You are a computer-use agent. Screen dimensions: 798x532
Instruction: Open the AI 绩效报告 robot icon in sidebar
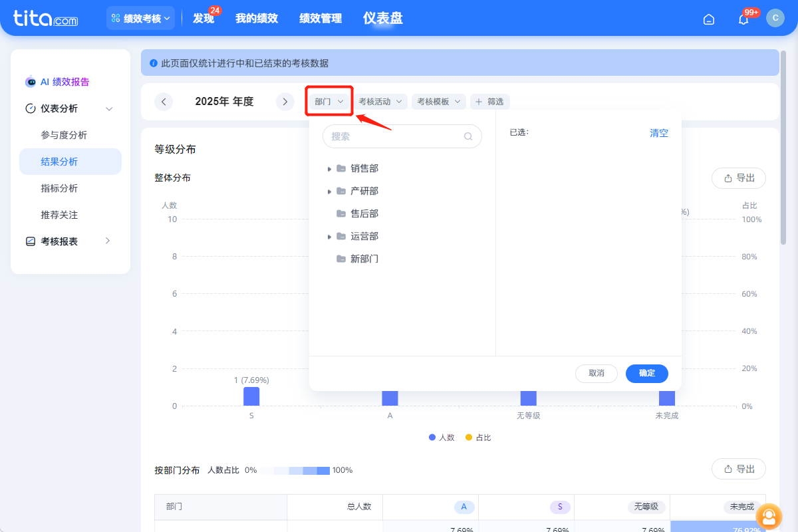pos(30,81)
